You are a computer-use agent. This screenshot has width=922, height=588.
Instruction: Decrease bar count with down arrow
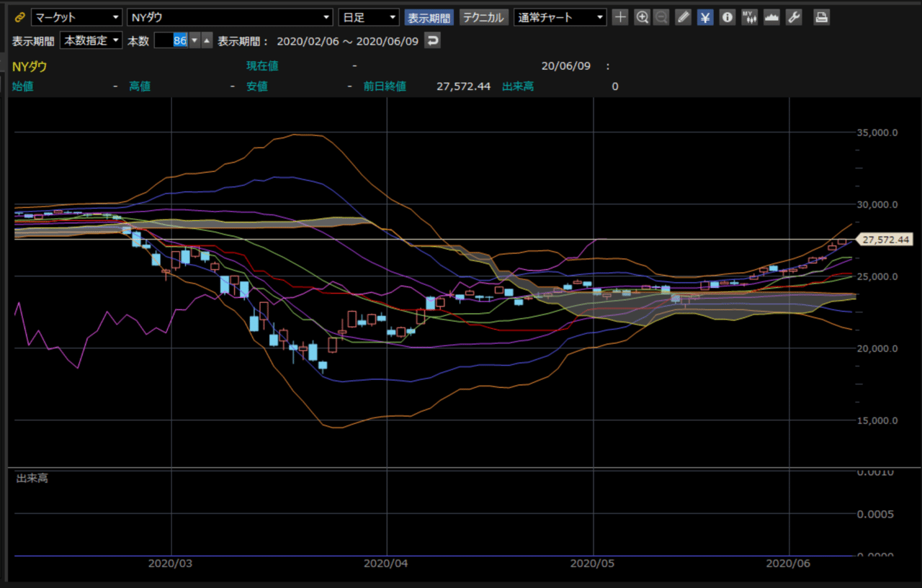pos(194,41)
